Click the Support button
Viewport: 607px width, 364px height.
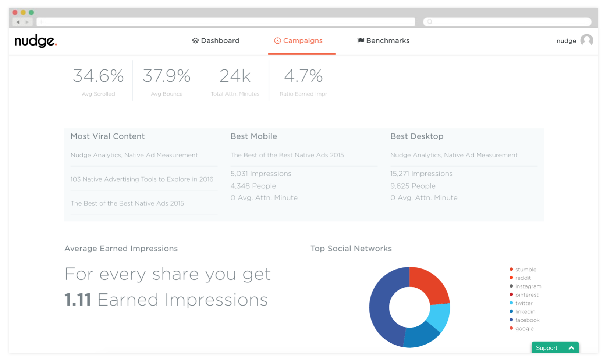pos(547,348)
